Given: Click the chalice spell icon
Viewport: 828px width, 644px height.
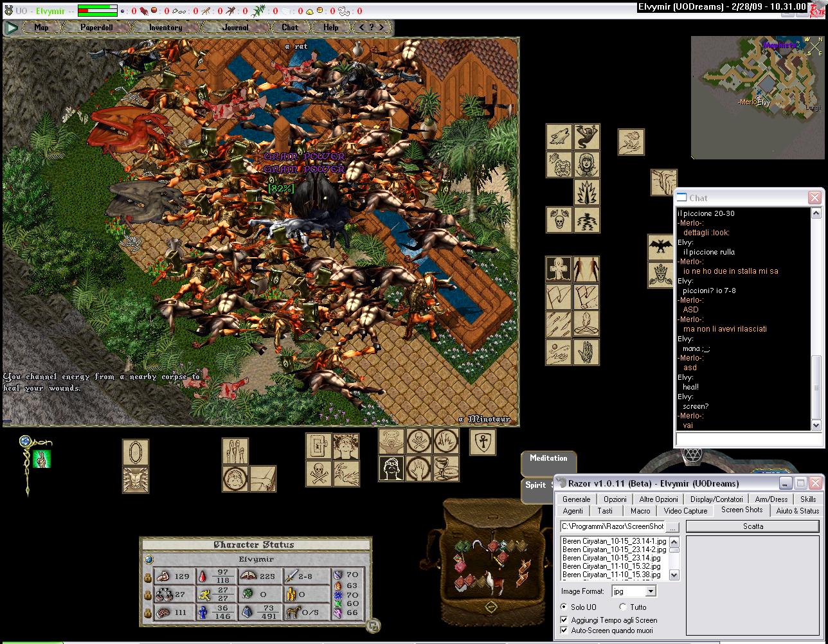Looking at the screenshot, I should (x=446, y=469).
